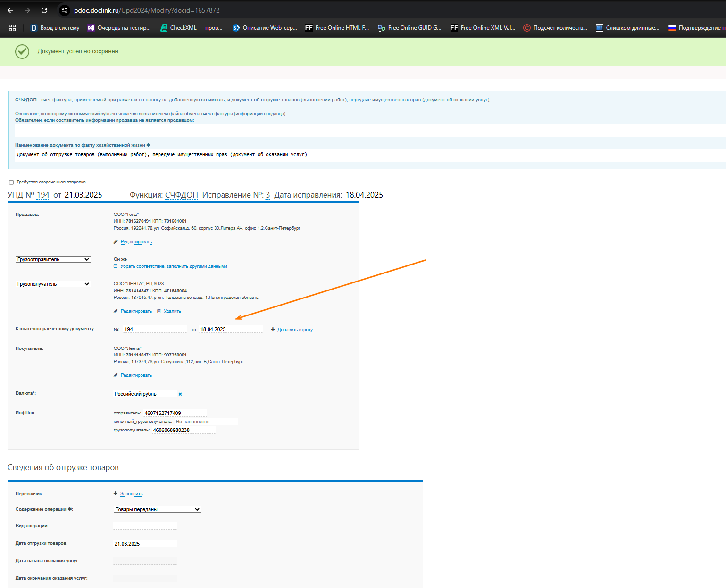Image resolution: width=726 pixels, height=588 pixels.
Task: Click 'Дата окончания оказания услуг' field
Action: [145, 579]
